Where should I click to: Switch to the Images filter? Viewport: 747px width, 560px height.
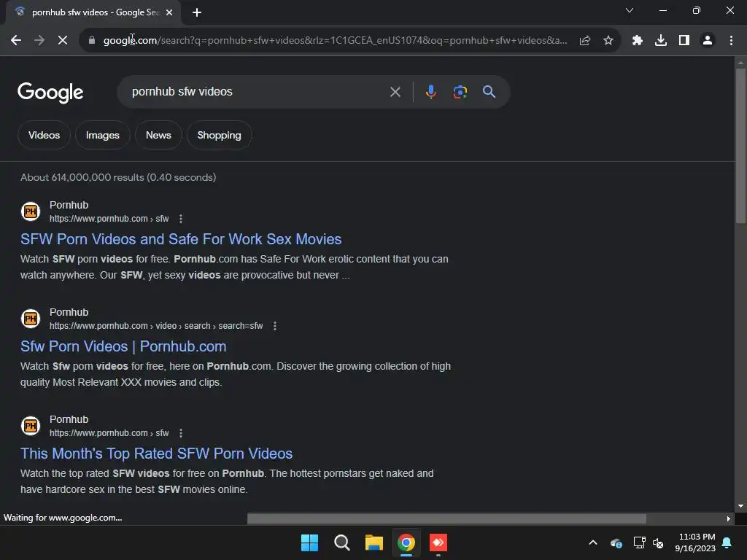[x=102, y=135]
